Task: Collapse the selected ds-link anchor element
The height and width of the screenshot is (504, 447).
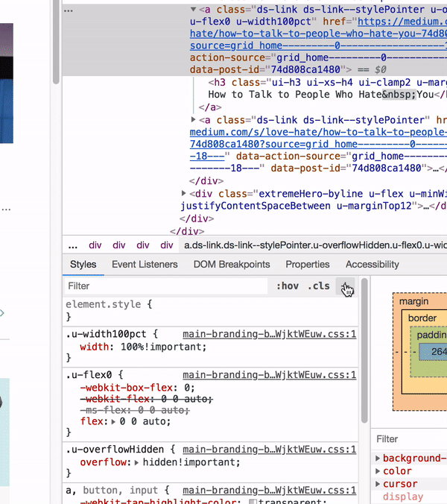Action: (x=193, y=10)
